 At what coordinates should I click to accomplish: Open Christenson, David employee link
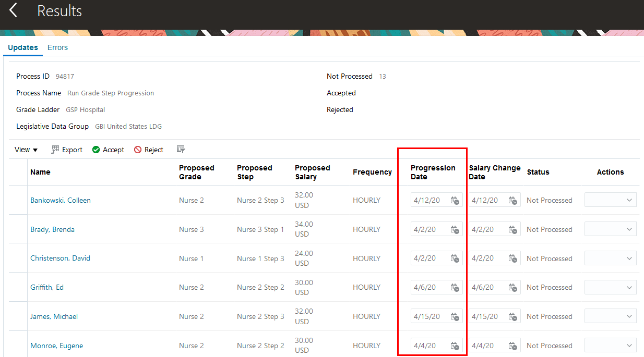60,258
